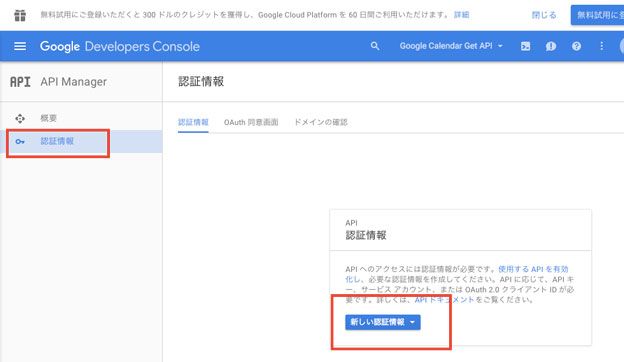Click the user account avatar at top right
The image size is (624, 362).
[x=622, y=46]
